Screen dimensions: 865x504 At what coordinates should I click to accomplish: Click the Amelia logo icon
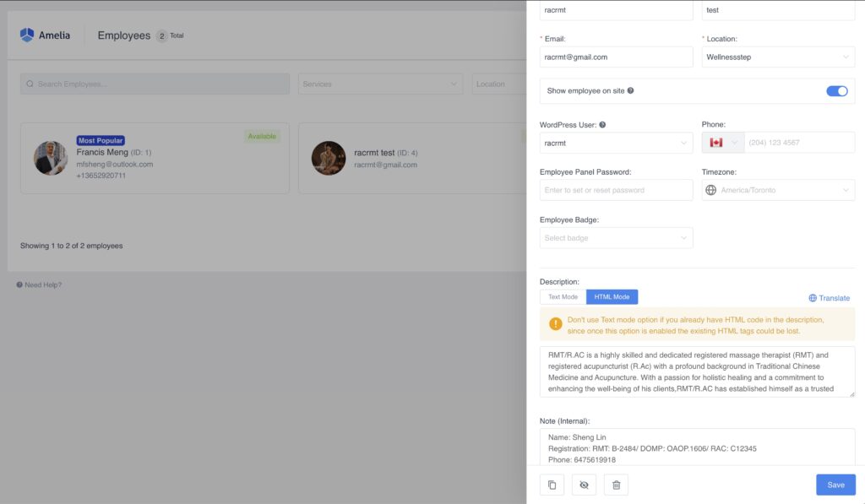pos(27,35)
